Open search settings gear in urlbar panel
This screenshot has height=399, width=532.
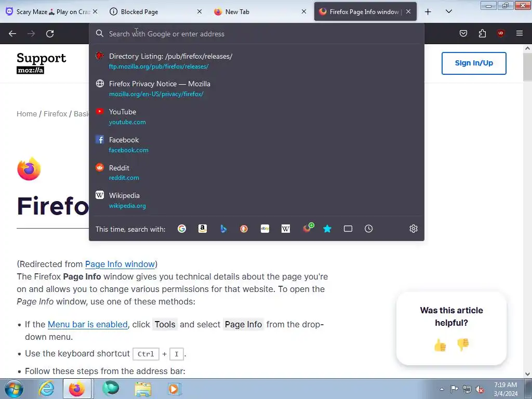413,229
